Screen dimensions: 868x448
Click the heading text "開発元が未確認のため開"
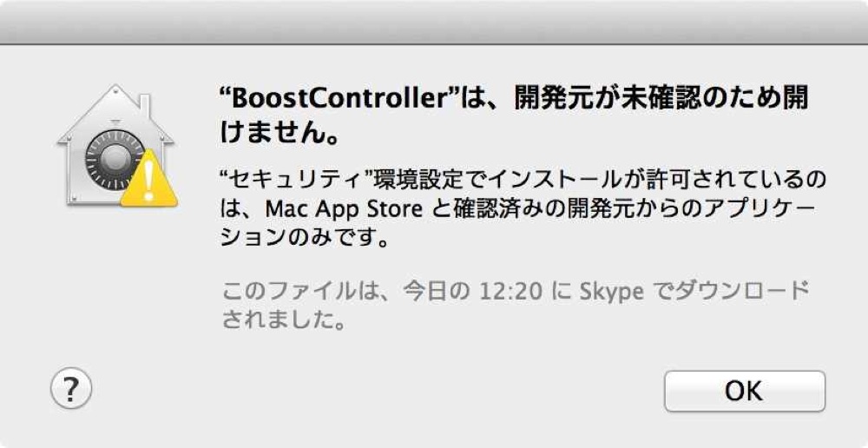pos(661,100)
